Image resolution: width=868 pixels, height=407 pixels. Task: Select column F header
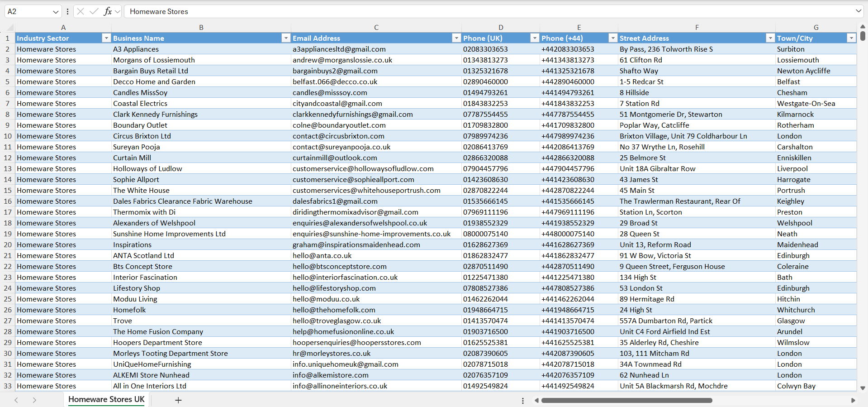[697, 27]
